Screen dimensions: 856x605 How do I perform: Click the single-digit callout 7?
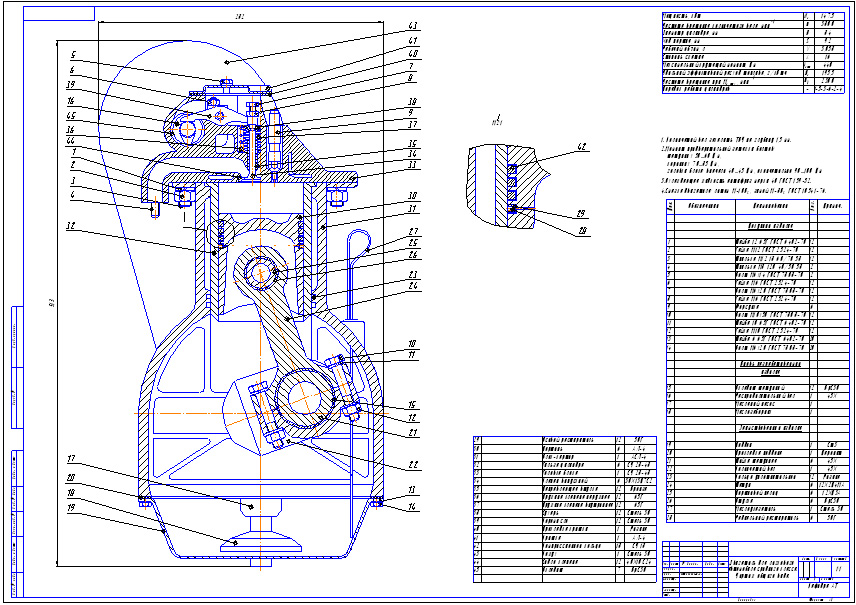click(412, 66)
